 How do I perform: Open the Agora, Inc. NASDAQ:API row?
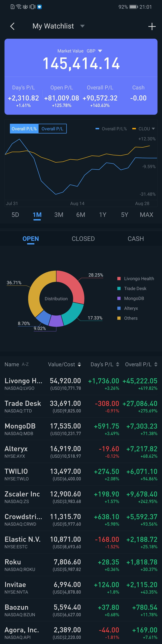[x=81, y=633]
